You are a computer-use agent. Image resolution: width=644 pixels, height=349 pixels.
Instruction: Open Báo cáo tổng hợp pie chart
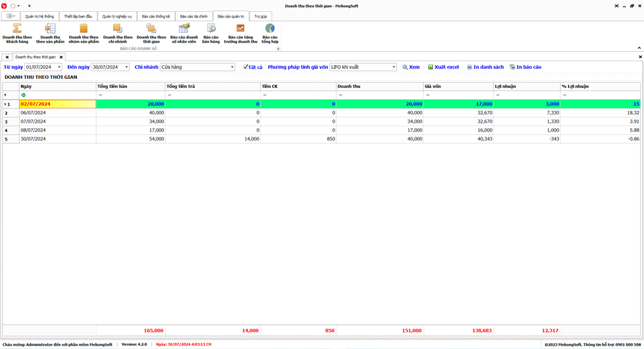click(270, 33)
